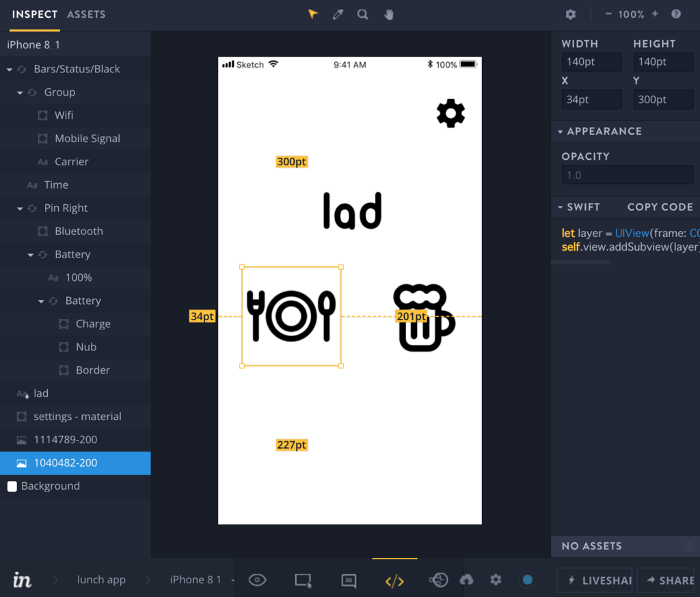Select the 100% text layer
The image size is (700, 597).
[75, 277]
